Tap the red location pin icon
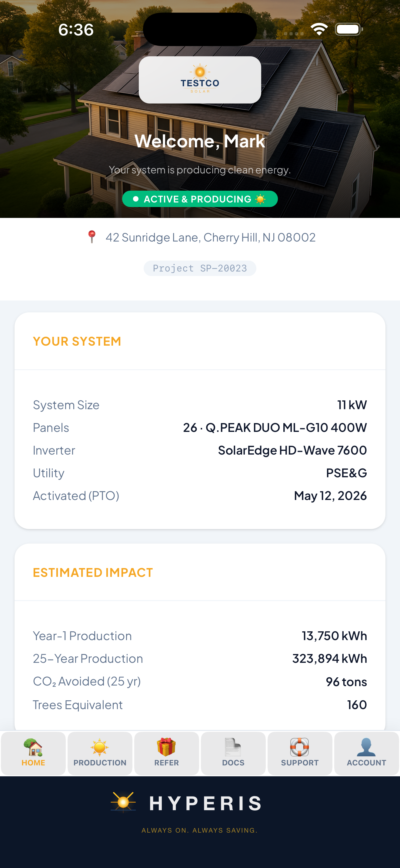This screenshot has width=400, height=868. coord(92,237)
